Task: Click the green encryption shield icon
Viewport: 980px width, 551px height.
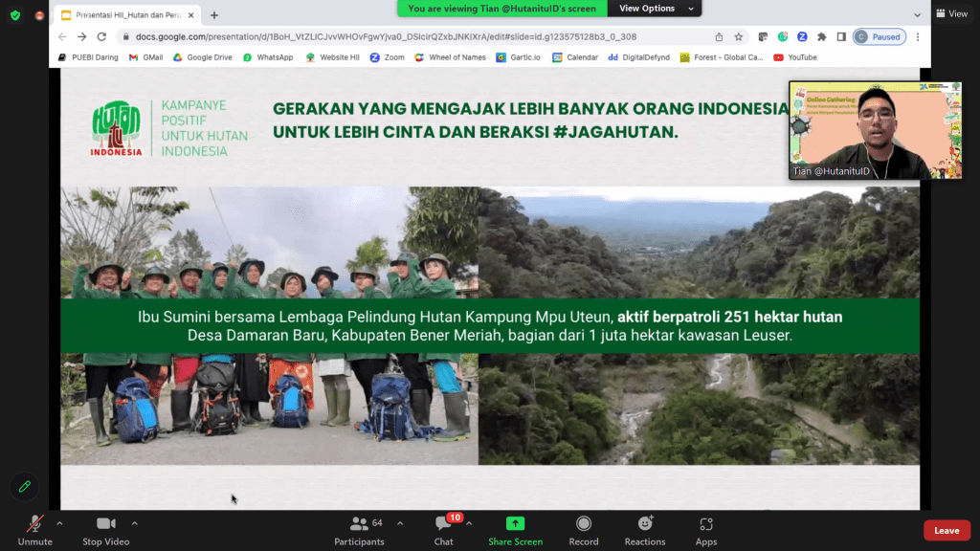Action: point(14,15)
